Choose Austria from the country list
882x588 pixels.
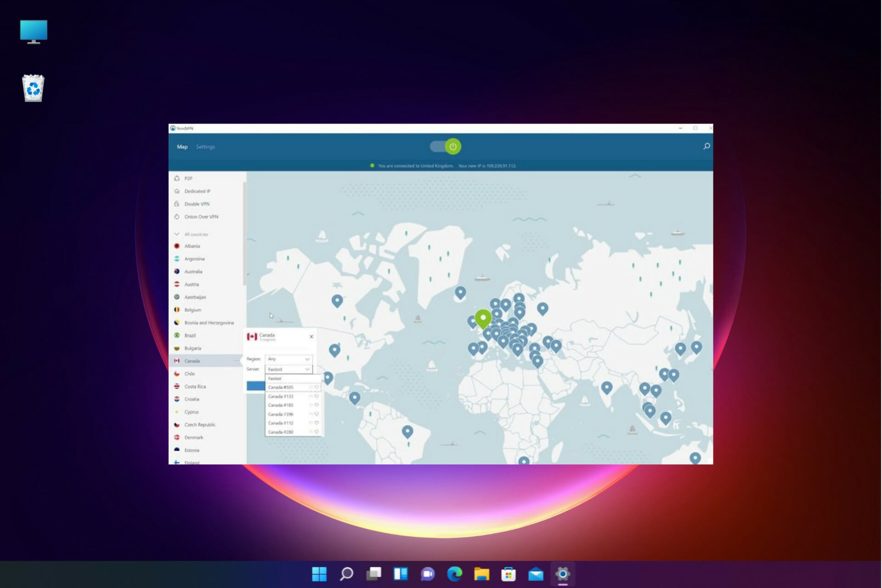[207, 284]
